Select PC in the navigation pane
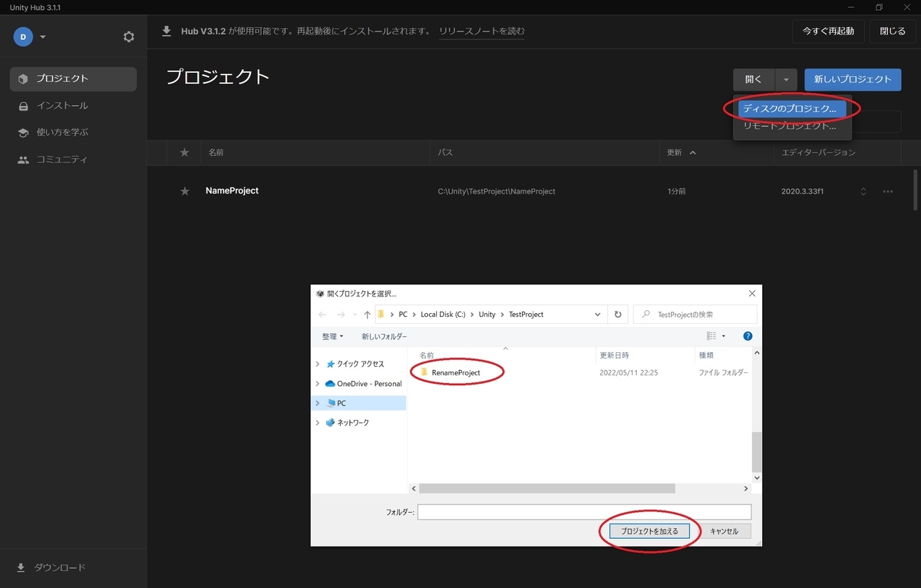 (342, 403)
